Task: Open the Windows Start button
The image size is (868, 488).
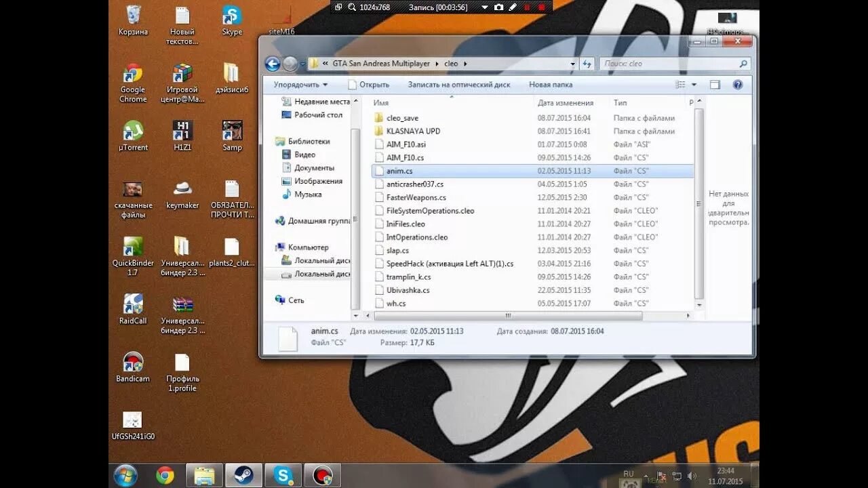Action: click(125, 475)
